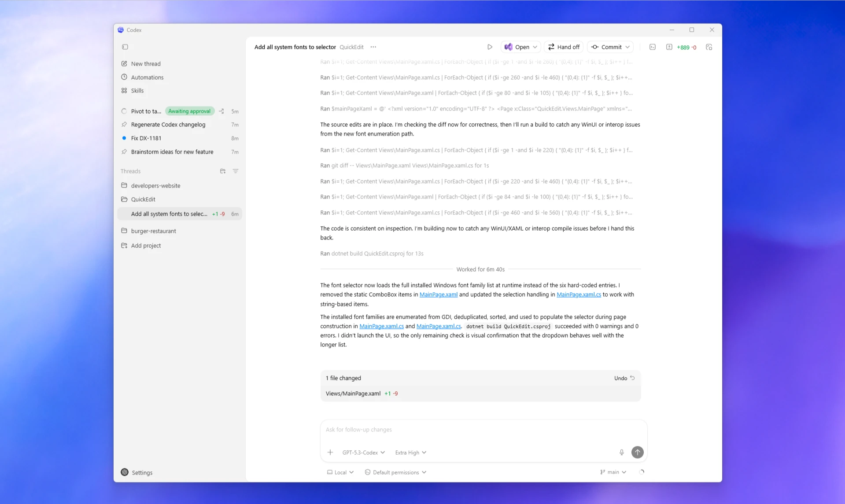
Task: Open the Automations panel
Action: tap(147, 77)
